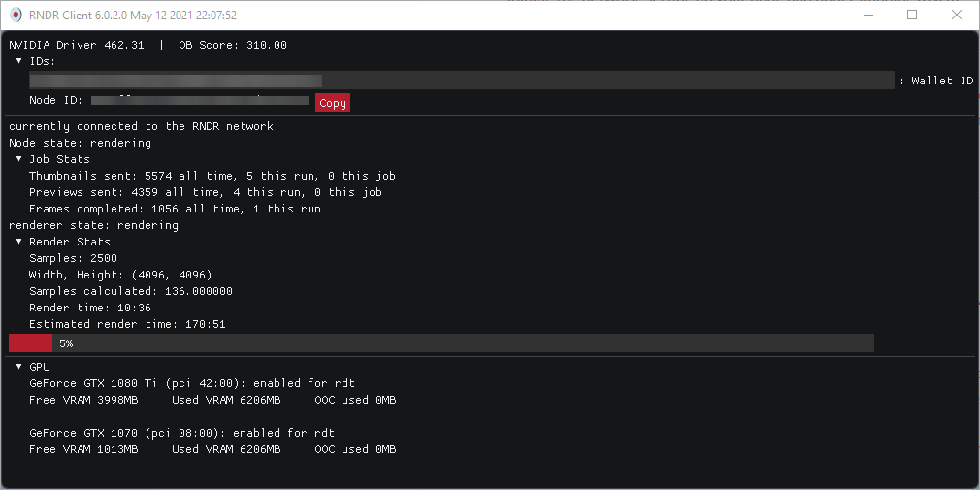Click the RNDR Client app icon in title bar
Viewport: 980px width, 490px height.
(16, 15)
